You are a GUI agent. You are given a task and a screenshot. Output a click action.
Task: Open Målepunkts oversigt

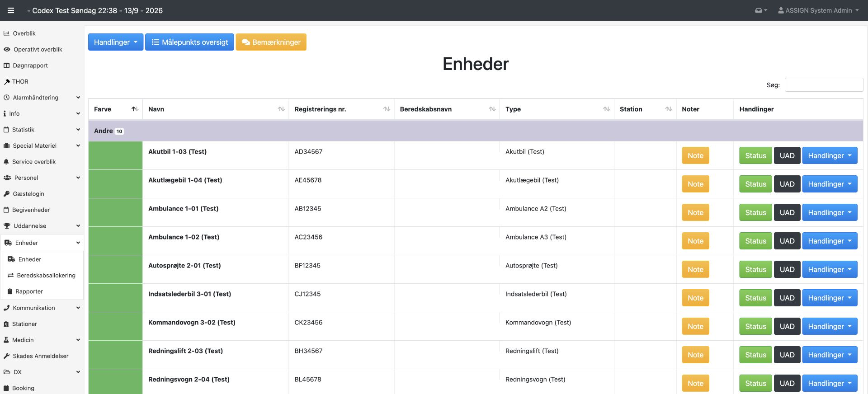(189, 42)
